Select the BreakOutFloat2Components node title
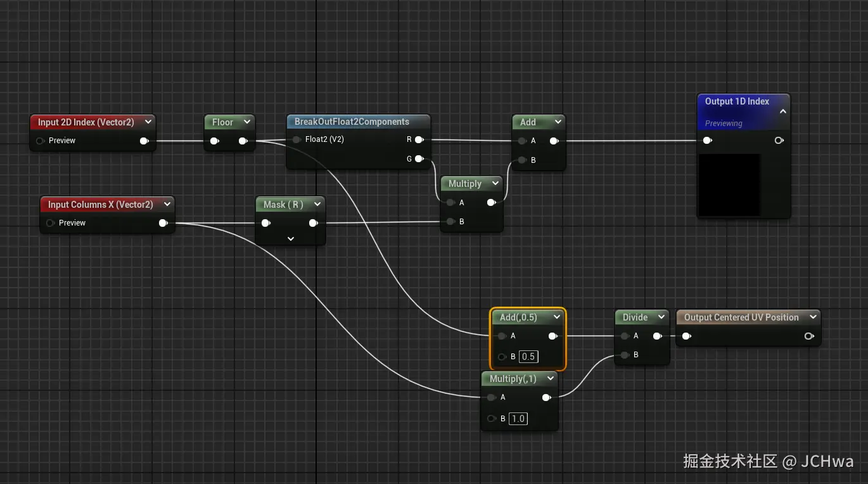This screenshot has height=484, width=868. (x=352, y=122)
